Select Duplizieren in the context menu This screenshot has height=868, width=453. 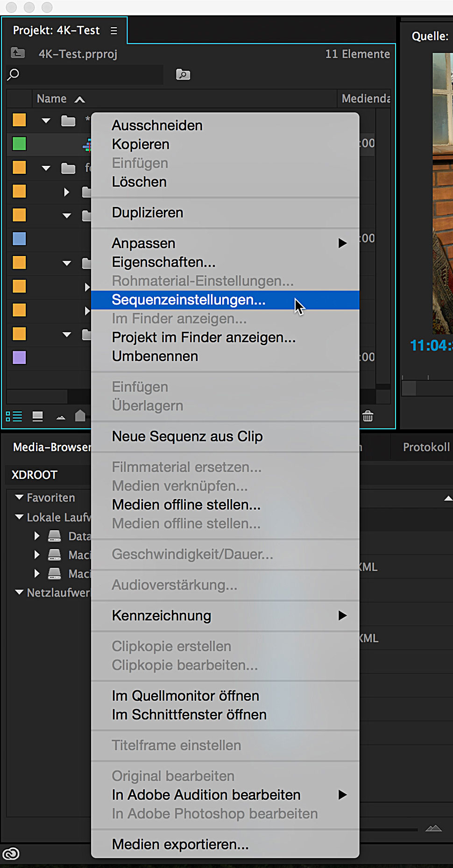[x=148, y=213]
